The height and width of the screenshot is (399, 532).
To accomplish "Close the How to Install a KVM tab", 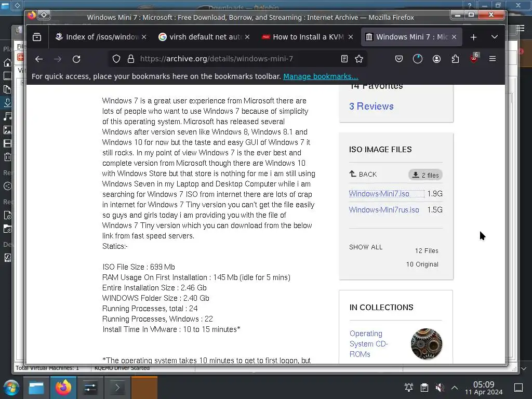I will 351,37.
